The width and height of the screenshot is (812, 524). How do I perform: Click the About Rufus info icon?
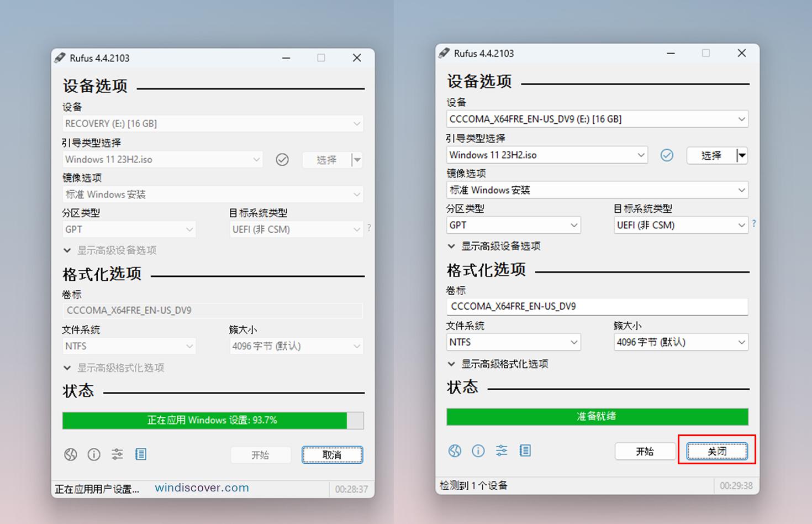[93, 454]
